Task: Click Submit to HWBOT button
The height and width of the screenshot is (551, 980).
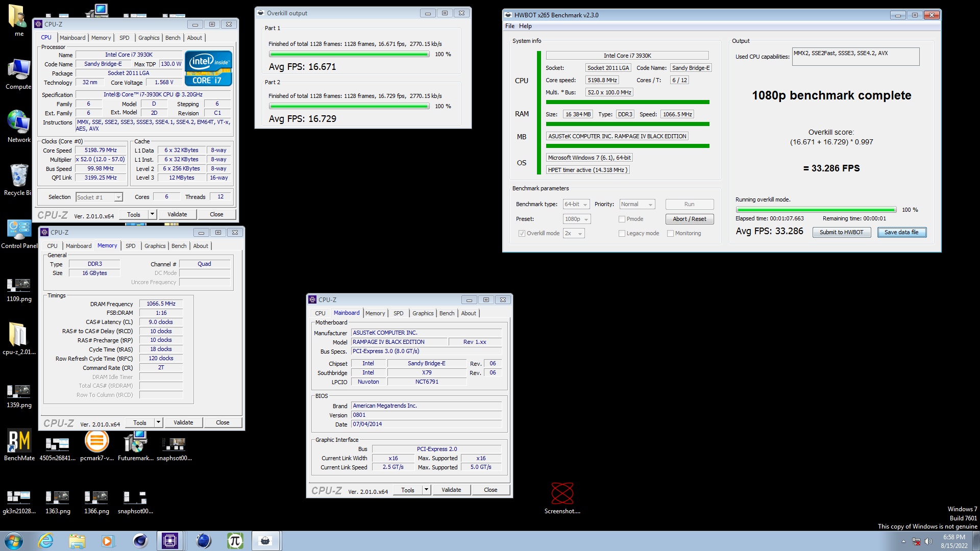Action: (x=841, y=232)
